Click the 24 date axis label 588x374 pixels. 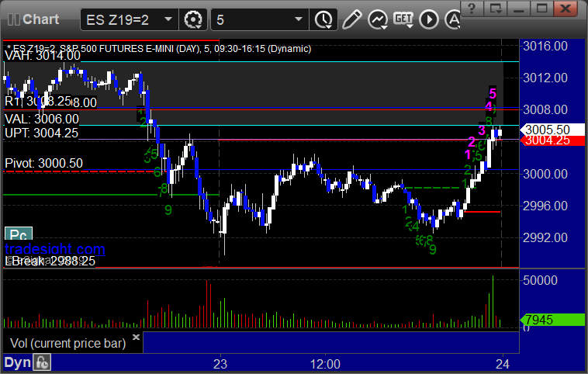point(503,364)
